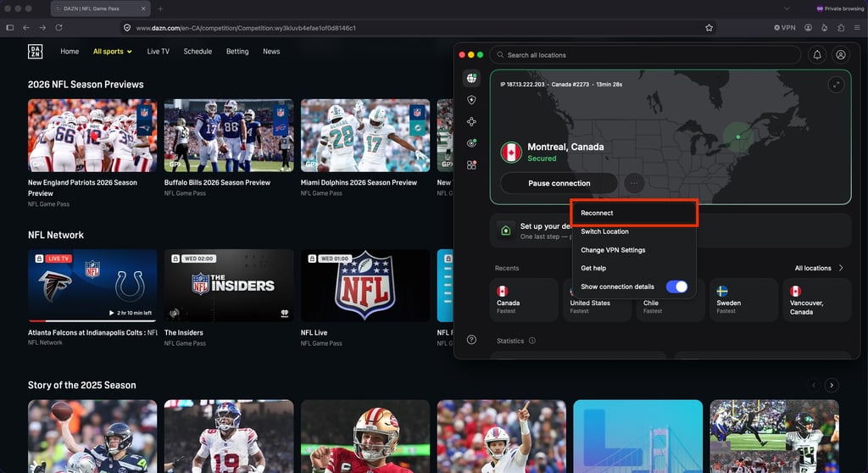Image resolution: width=868 pixels, height=473 pixels.
Task: Open VPN notifications bell
Action: [x=817, y=55]
